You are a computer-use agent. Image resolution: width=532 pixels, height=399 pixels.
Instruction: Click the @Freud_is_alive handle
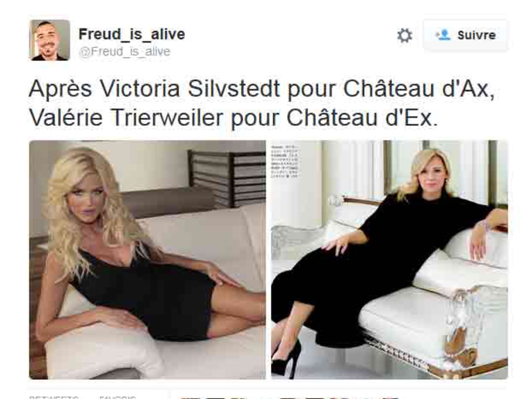(x=125, y=51)
